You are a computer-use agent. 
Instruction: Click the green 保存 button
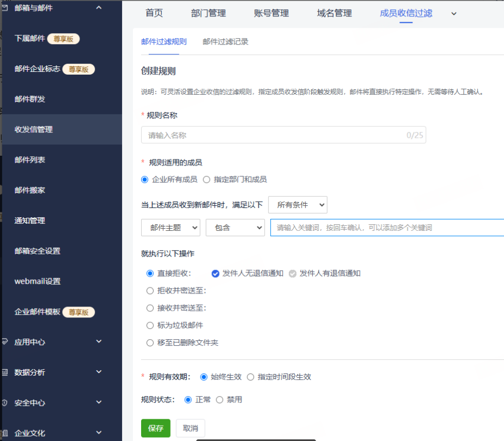click(156, 428)
